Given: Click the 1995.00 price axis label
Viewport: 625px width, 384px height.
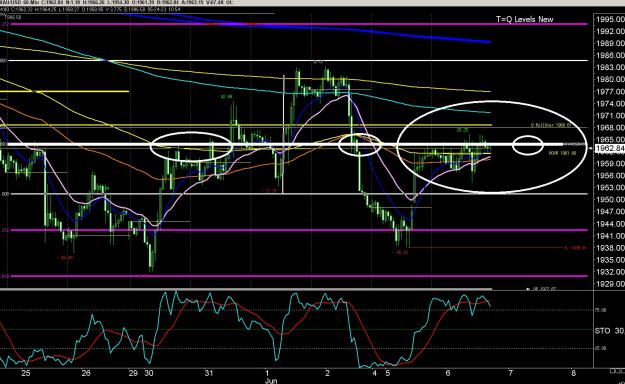Looking at the screenshot, I should coord(610,19).
